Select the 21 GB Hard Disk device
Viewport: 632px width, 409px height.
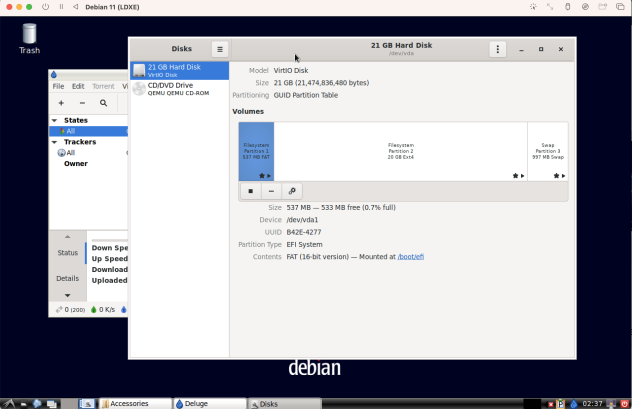[180, 70]
